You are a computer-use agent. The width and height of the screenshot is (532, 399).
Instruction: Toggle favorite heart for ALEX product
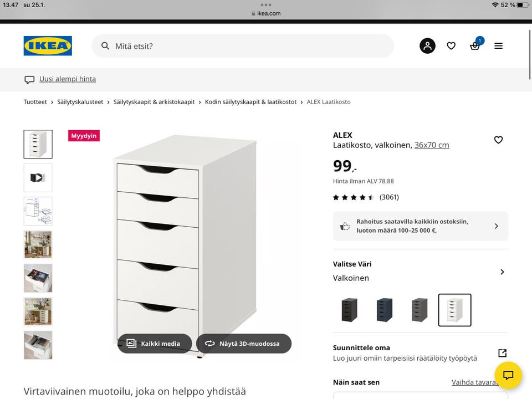click(x=498, y=140)
